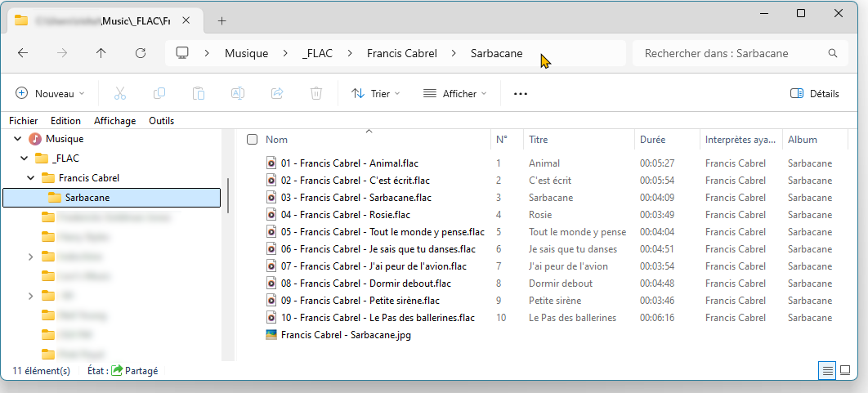Expand chevron after _FLAC in address bar
This screenshot has width=868, height=393.
pos(350,54)
